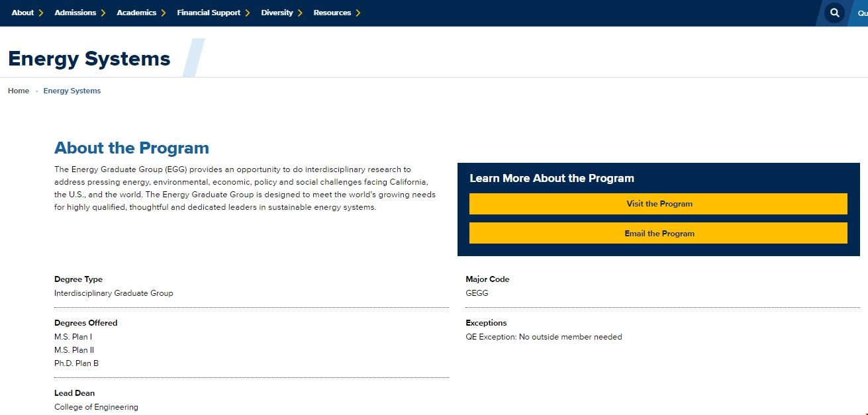This screenshot has height=415, width=868.
Task: Click the chevron arrow after Resources
Action: click(358, 13)
